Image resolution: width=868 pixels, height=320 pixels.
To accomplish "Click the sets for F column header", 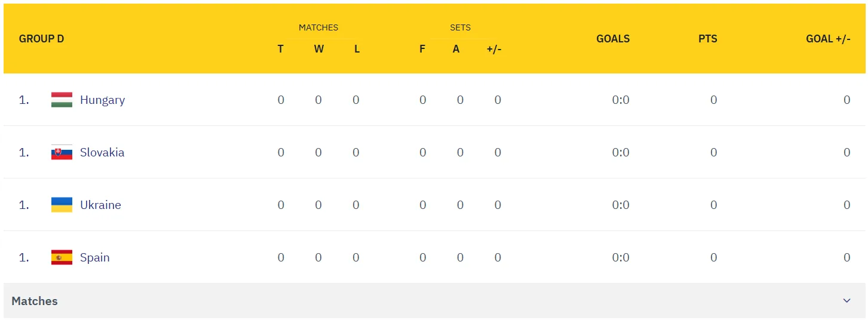I will [x=422, y=49].
